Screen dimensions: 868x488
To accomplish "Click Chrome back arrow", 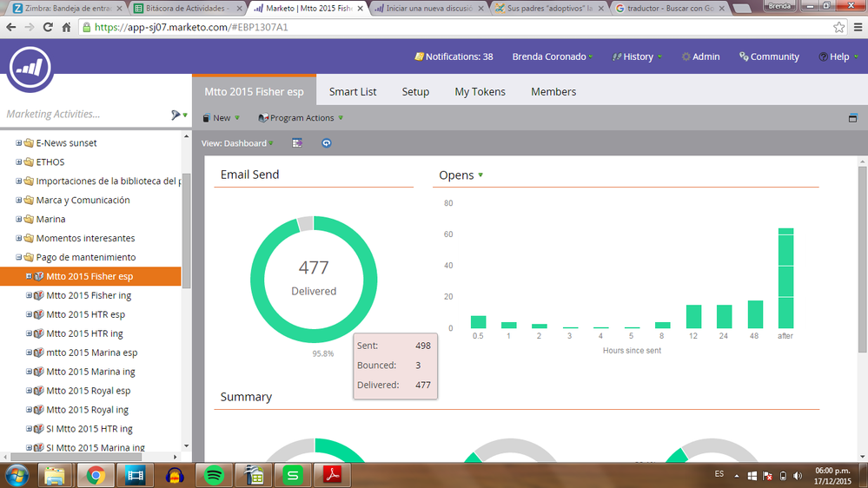I will coord(11,27).
